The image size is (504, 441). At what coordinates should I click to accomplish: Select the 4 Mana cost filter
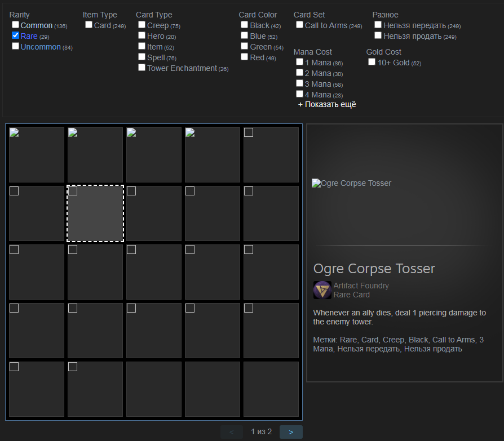(x=299, y=94)
